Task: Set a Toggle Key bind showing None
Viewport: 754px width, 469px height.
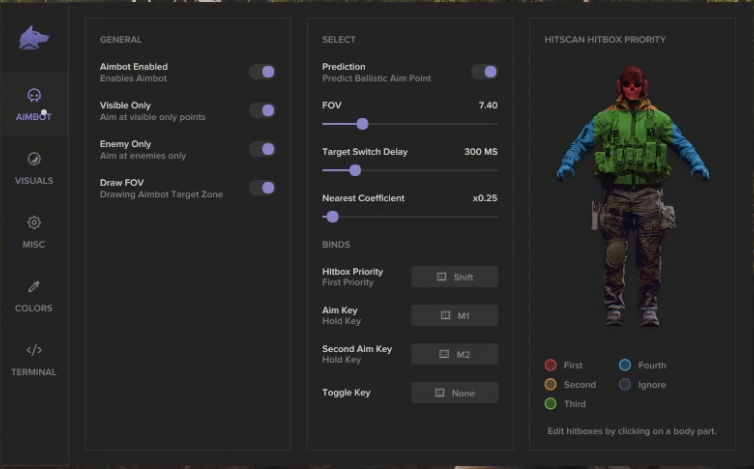Action: pos(454,393)
